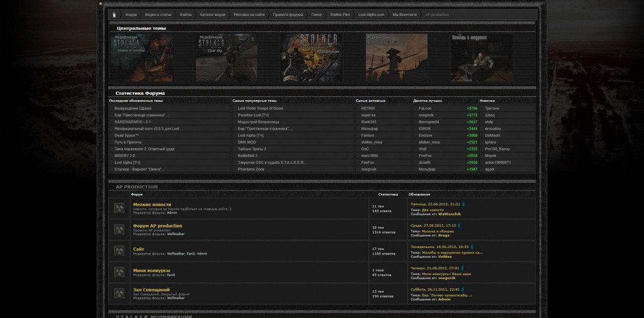Go to Файлы section
644x318 pixels.
186,15
